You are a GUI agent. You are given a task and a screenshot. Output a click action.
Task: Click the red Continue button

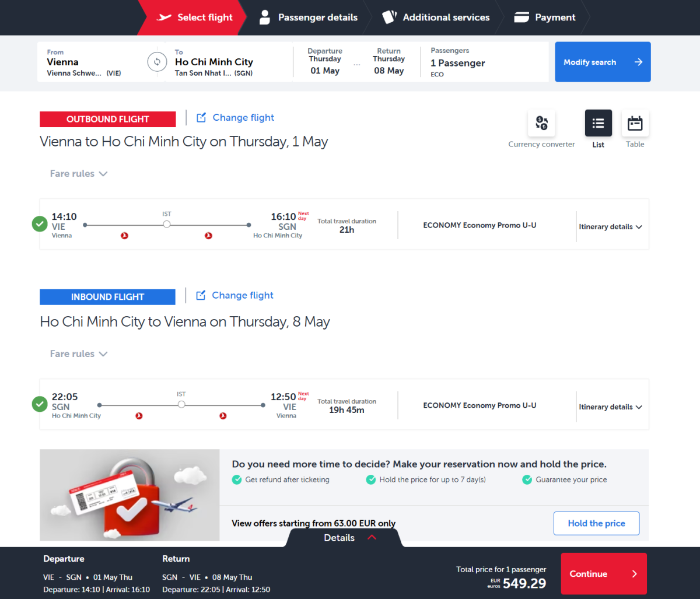[603, 574]
